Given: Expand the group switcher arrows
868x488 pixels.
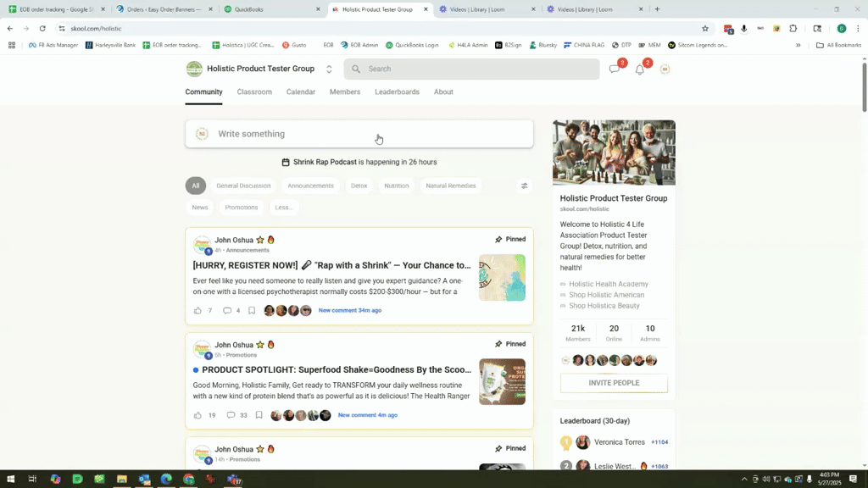Looking at the screenshot, I should coord(329,69).
